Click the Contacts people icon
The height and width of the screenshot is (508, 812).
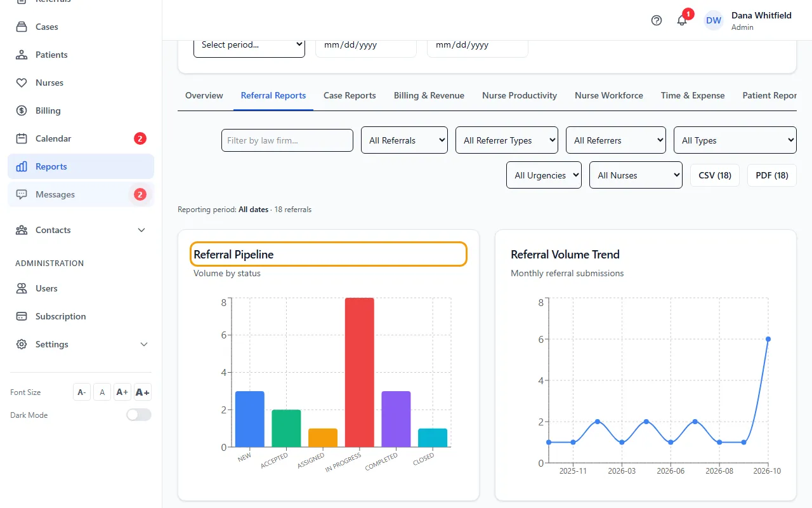click(x=22, y=230)
